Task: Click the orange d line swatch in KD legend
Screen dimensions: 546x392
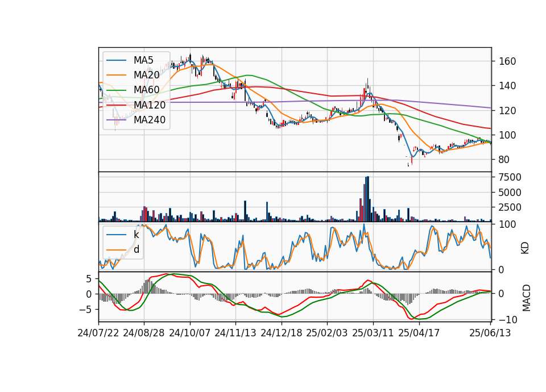Action: [117, 249]
